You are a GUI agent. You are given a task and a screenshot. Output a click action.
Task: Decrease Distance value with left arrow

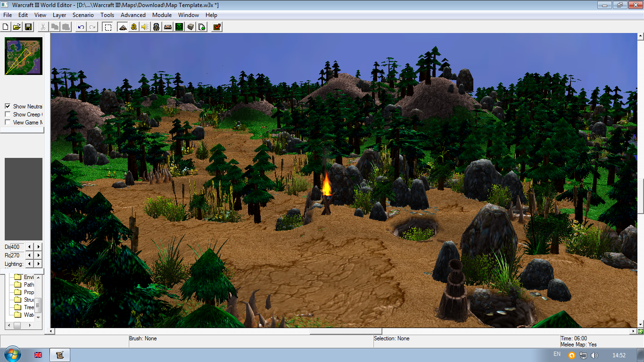pyautogui.click(x=30, y=247)
